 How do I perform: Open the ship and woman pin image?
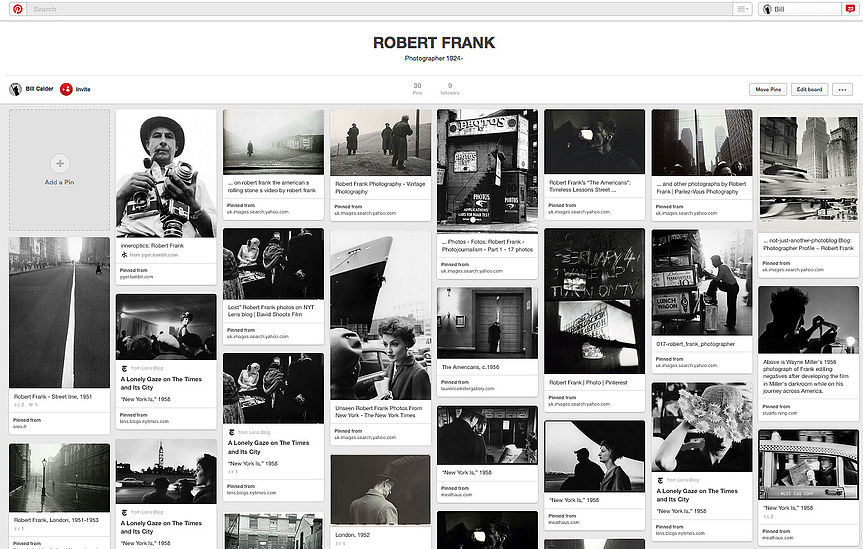tap(381, 315)
